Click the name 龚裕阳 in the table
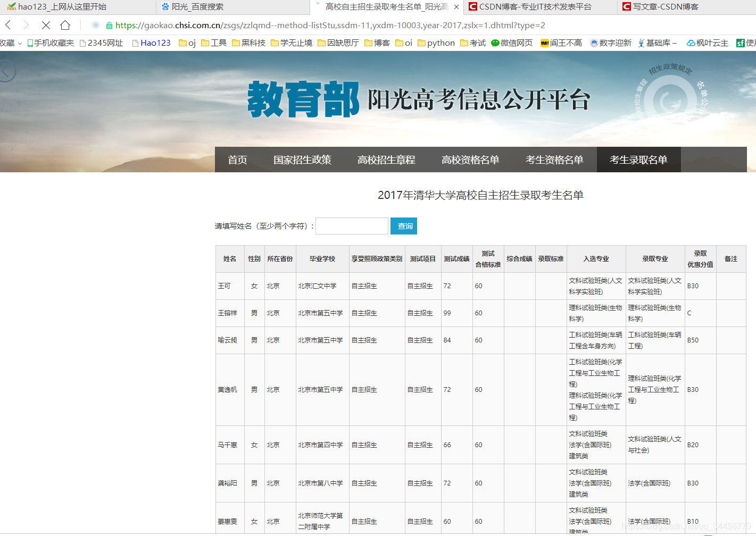 click(227, 483)
